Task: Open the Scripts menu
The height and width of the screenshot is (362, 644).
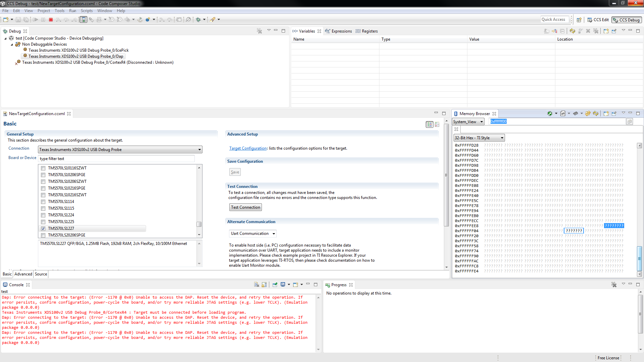Action: click(87, 11)
